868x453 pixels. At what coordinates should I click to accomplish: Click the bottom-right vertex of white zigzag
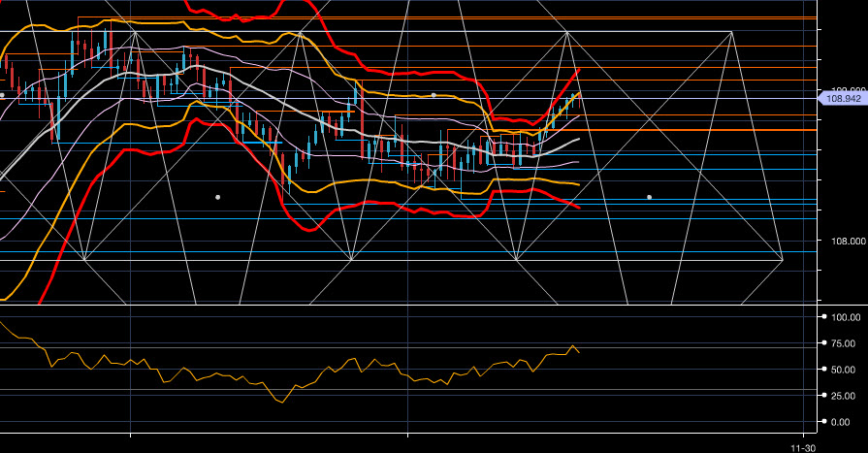pyautogui.click(x=782, y=260)
